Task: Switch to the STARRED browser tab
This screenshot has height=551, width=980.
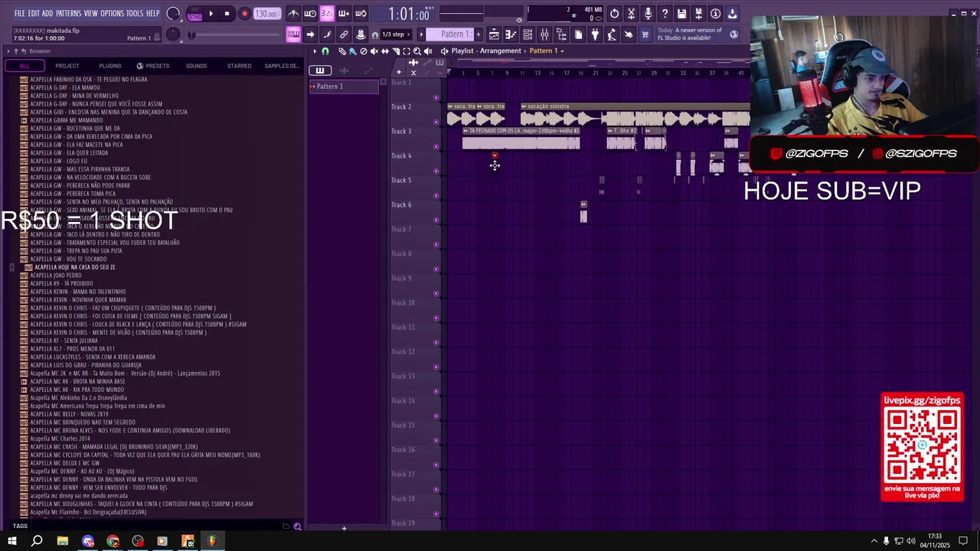Action: coord(239,66)
